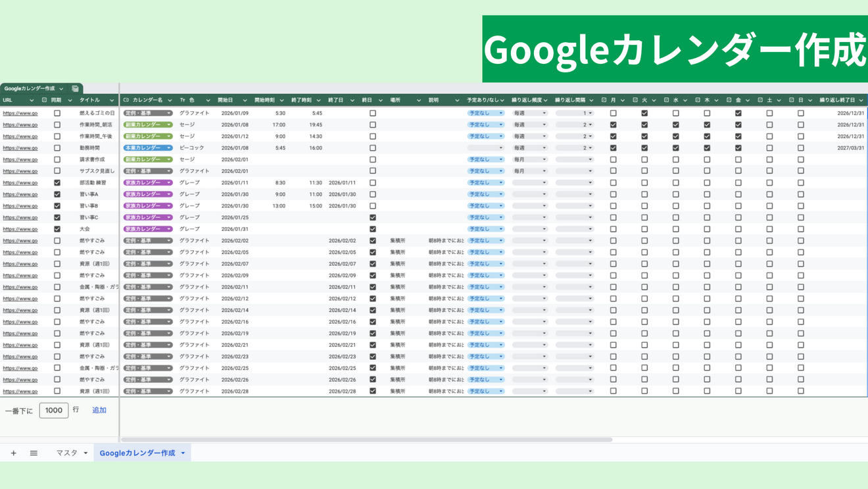This screenshot has width=868, height=489.
Task: Open 毎月 frequency dropdown in 請求書作成 row
Action: [x=530, y=159]
